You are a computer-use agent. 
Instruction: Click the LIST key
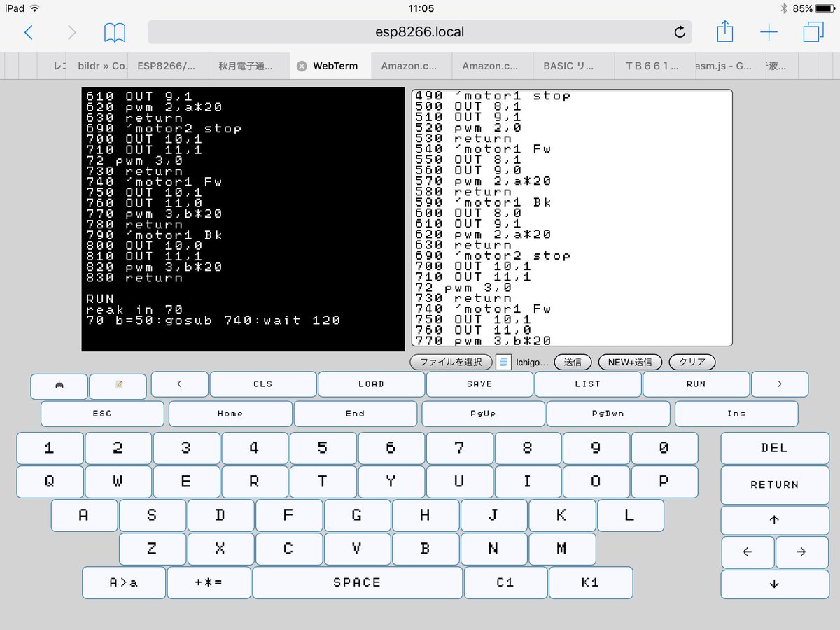click(588, 384)
